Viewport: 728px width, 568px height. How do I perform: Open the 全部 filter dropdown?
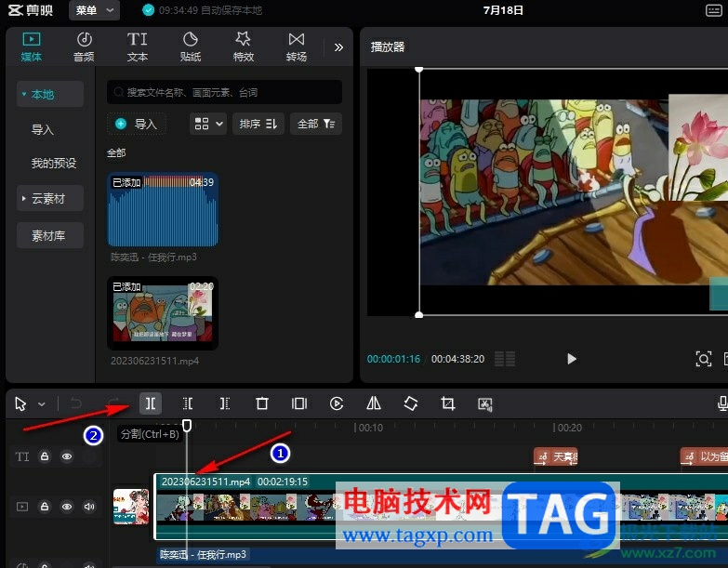[x=316, y=124]
